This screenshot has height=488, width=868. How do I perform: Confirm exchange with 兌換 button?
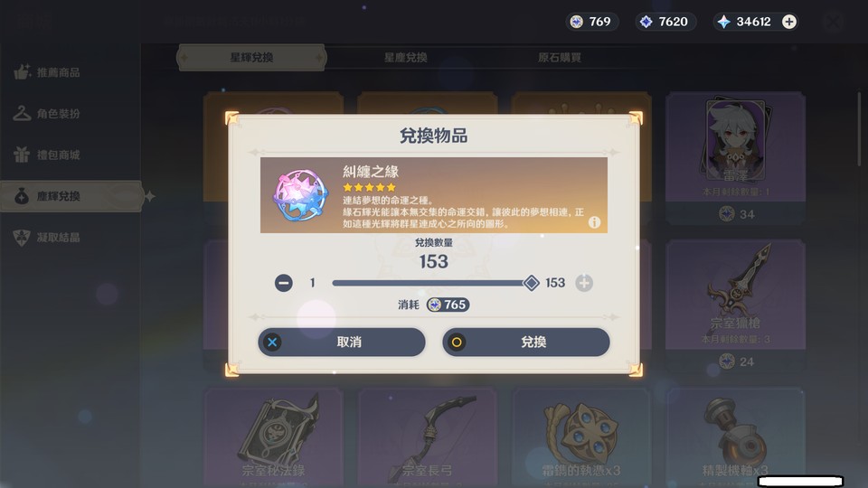point(526,342)
